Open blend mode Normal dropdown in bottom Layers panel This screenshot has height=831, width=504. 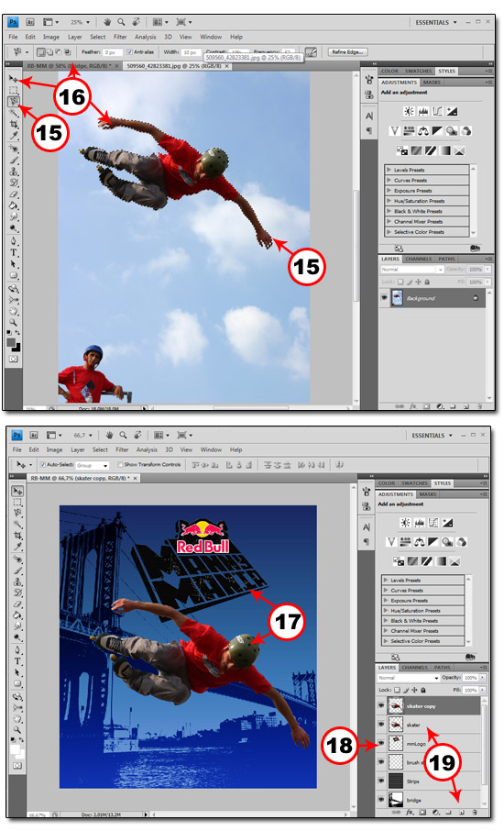[x=408, y=678]
